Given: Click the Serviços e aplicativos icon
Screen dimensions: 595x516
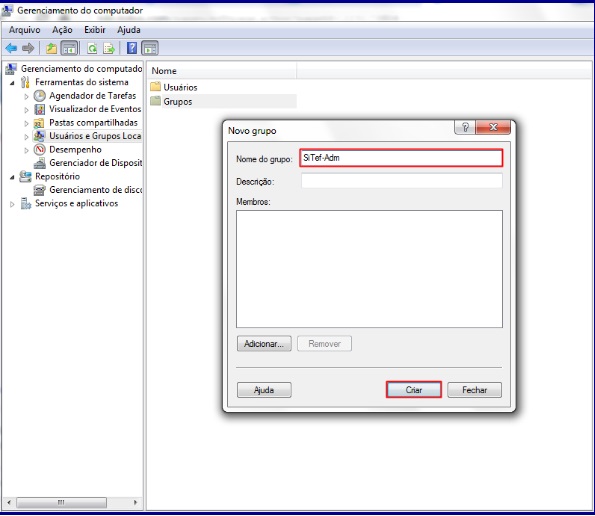Looking at the screenshot, I should coord(26,203).
